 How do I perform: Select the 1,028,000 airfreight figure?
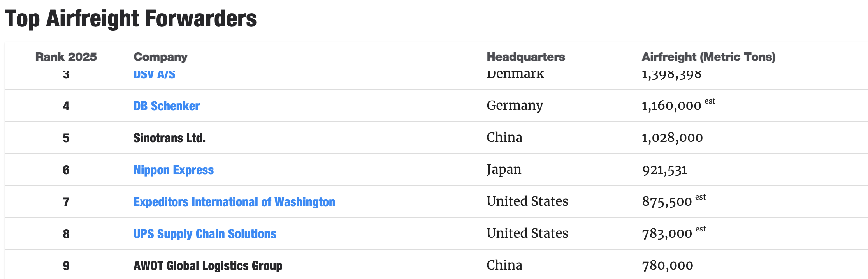click(672, 138)
